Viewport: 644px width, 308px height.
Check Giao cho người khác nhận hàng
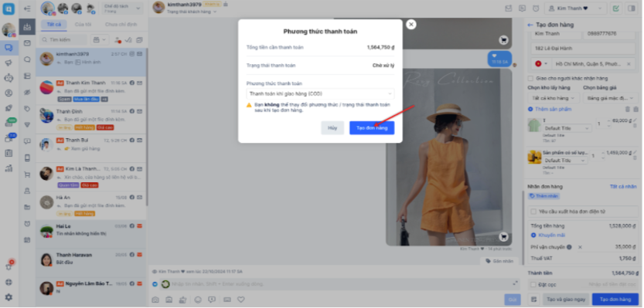coord(530,78)
